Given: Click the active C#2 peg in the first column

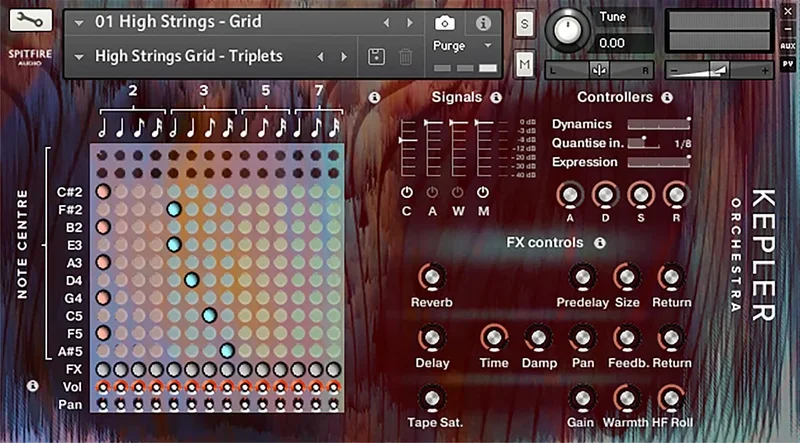Looking at the screenshot, I should 103,191.
